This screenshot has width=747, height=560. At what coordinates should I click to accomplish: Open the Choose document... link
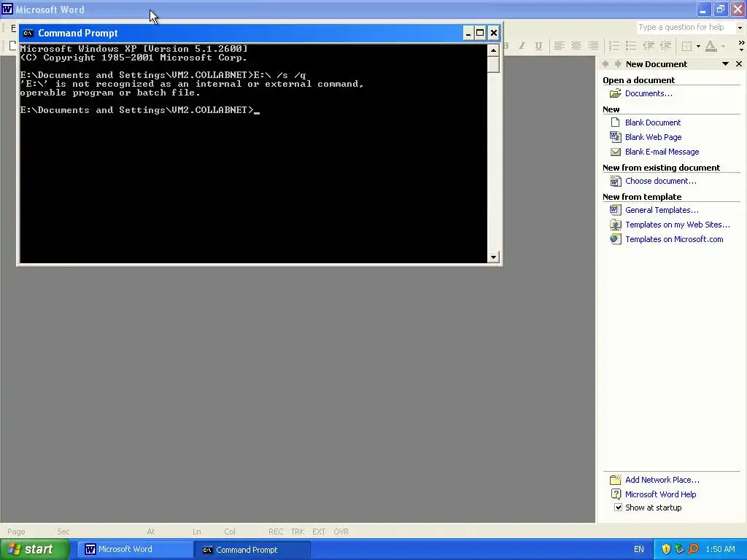click(661, 181)
